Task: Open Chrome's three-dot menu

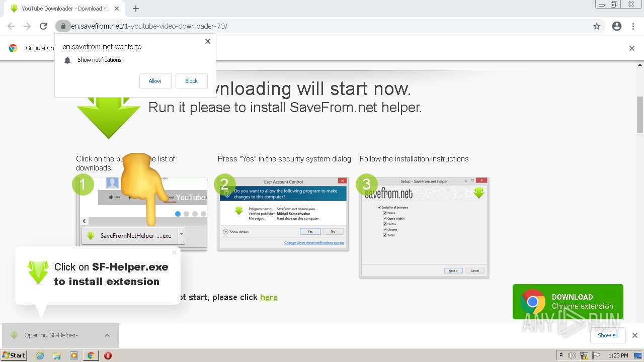Action: (633, 26)
